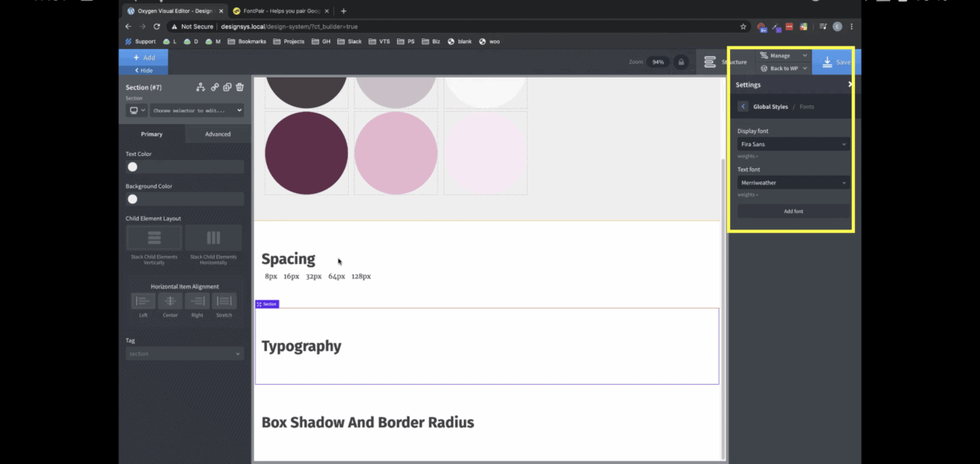Open the Structure panel
This screenshot has height=464, width=980.
(725, 62)
